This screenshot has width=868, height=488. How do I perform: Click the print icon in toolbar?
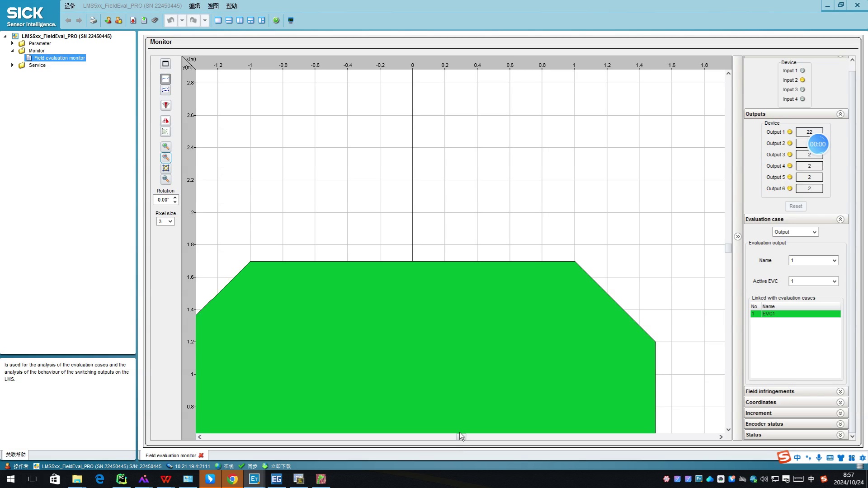pos(93,20)
